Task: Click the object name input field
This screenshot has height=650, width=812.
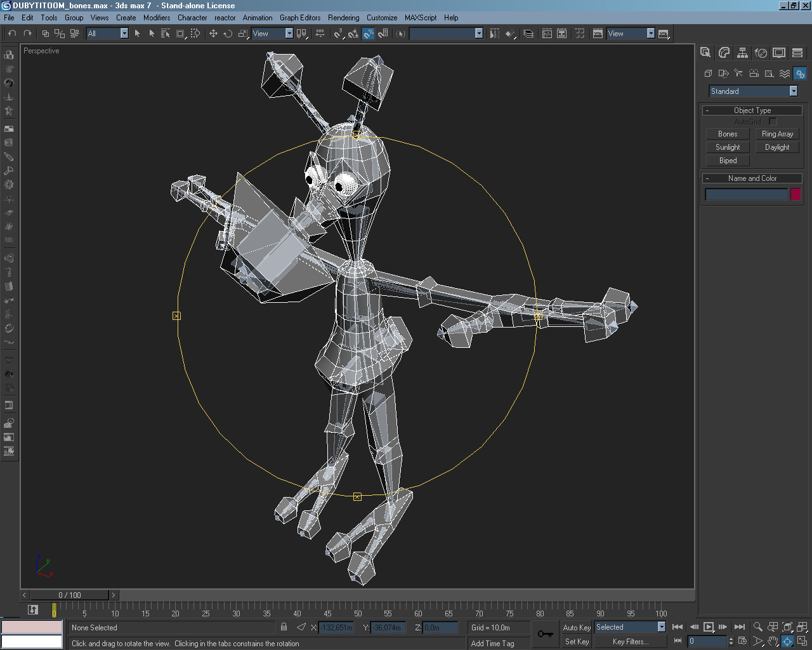Action: pyautogui.click(x=747, y=195)
